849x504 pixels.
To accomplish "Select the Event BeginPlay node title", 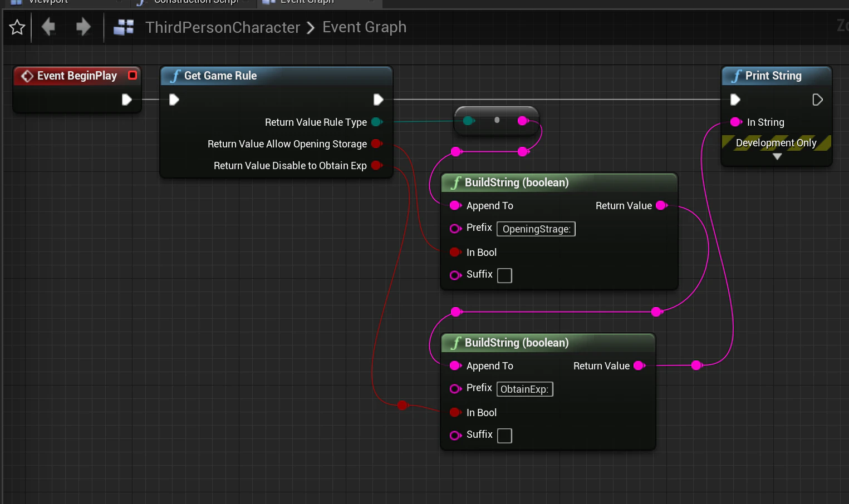I will coord(77,76).
